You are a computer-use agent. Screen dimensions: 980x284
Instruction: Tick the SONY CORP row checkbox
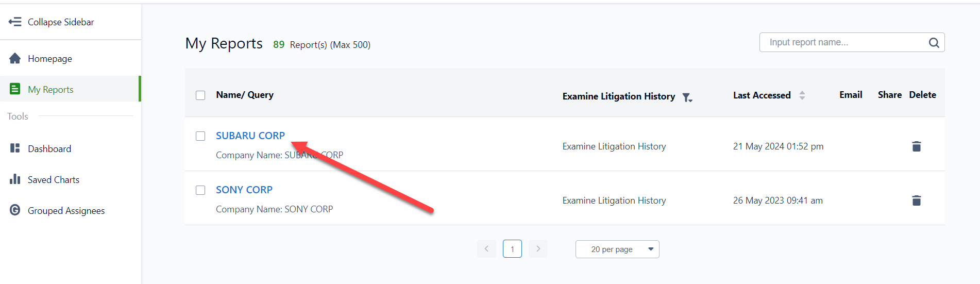click(x=200, y=190)
